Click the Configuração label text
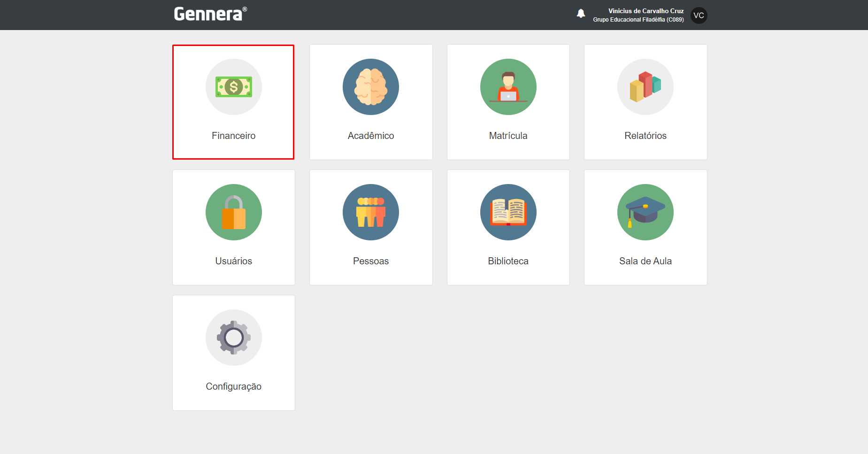 pos(233,386)
